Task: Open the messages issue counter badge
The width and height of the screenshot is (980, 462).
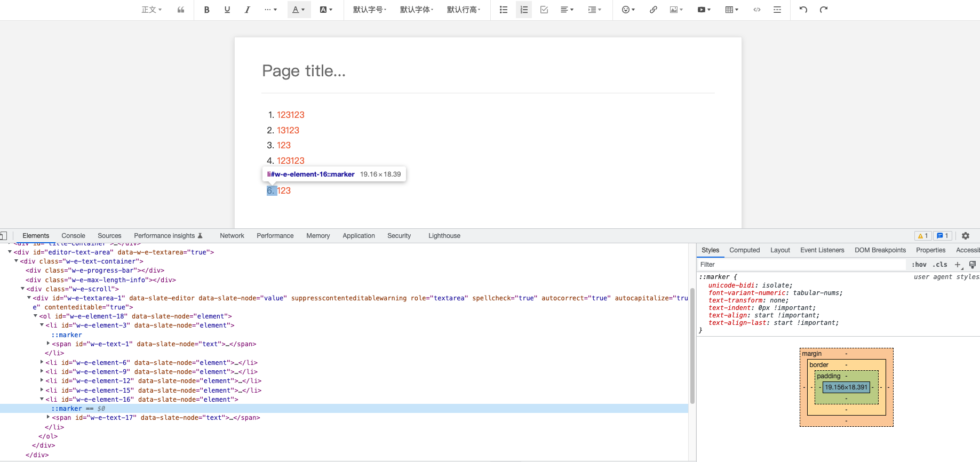Action: [943, 236]
